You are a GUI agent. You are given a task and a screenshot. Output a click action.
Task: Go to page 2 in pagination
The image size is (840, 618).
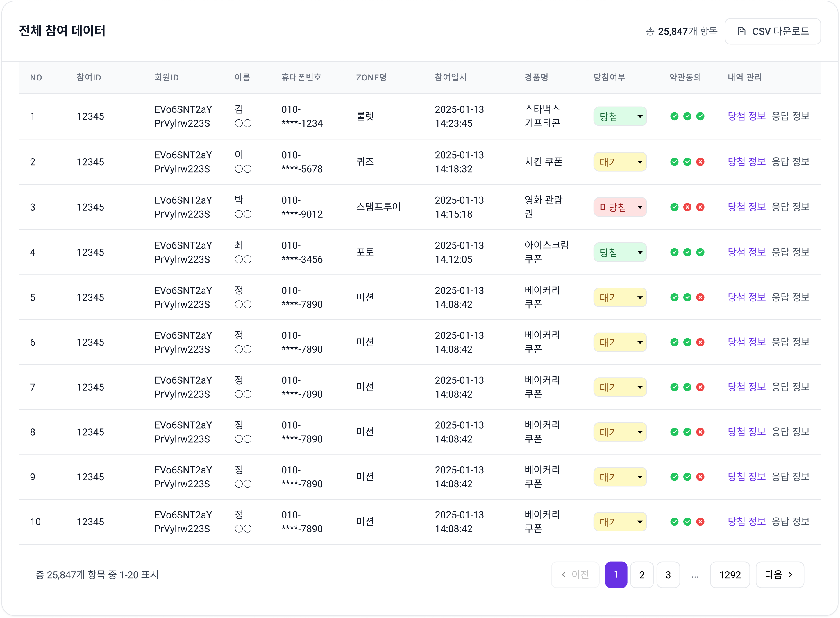click(x=641, y=575)
